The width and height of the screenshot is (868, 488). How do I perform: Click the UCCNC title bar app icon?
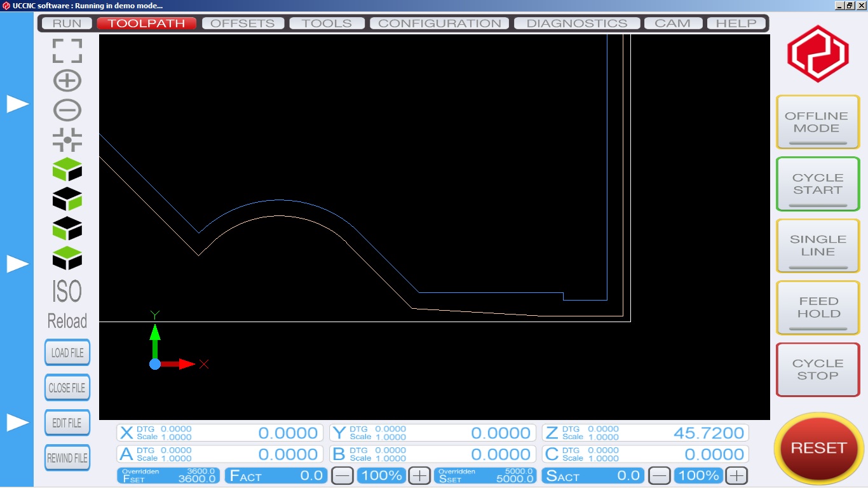pos(6,6)
